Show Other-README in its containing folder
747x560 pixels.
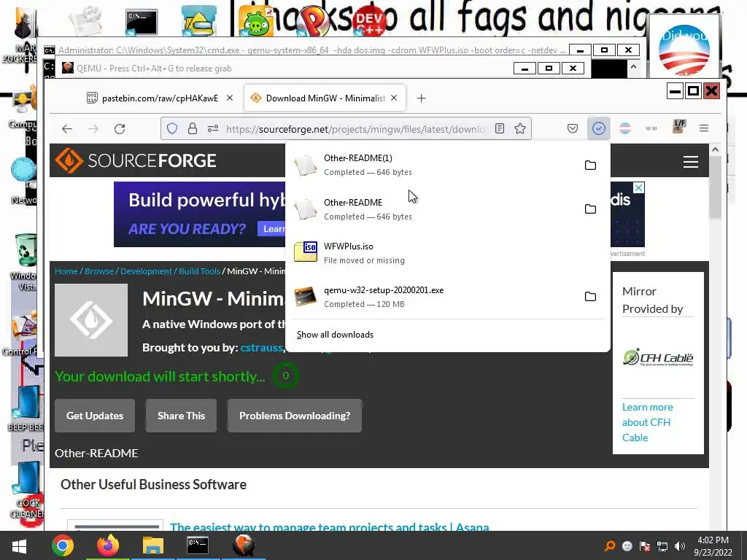pyautogui.click(x=590, y=209)
